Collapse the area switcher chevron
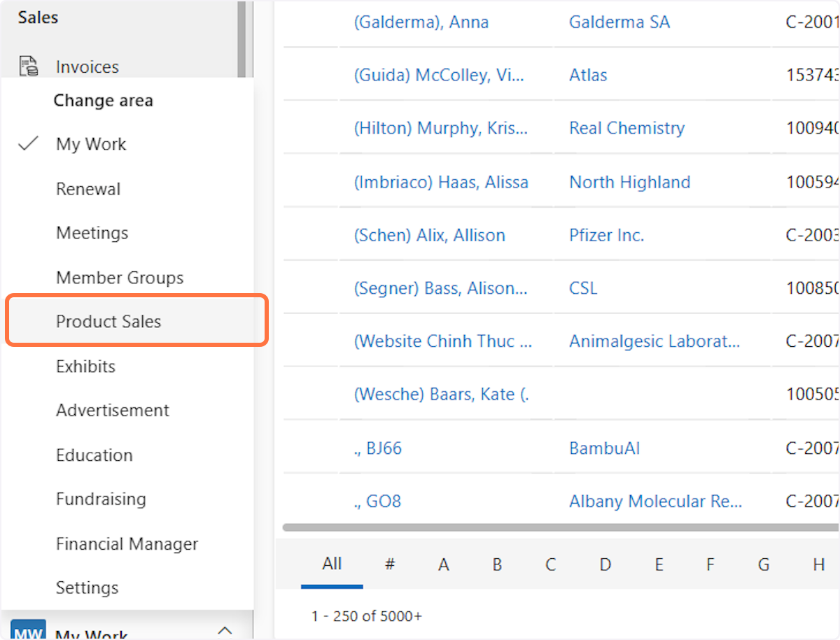Screen dimensions: 840x640 [225, 631]
